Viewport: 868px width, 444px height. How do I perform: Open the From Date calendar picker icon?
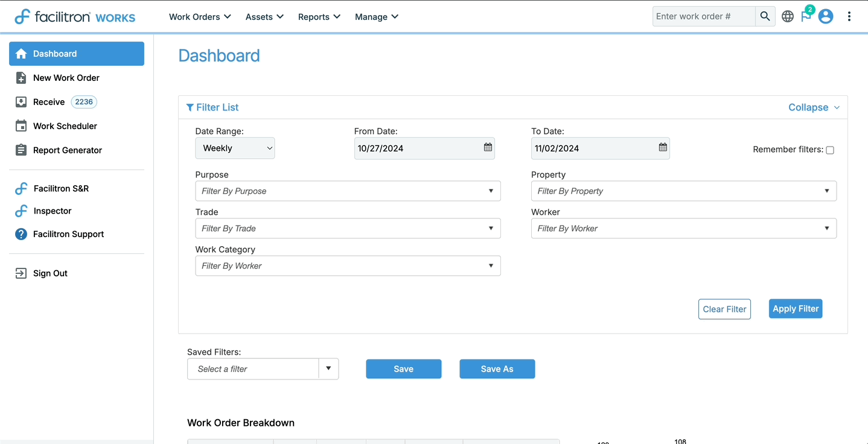coord(488,147)
